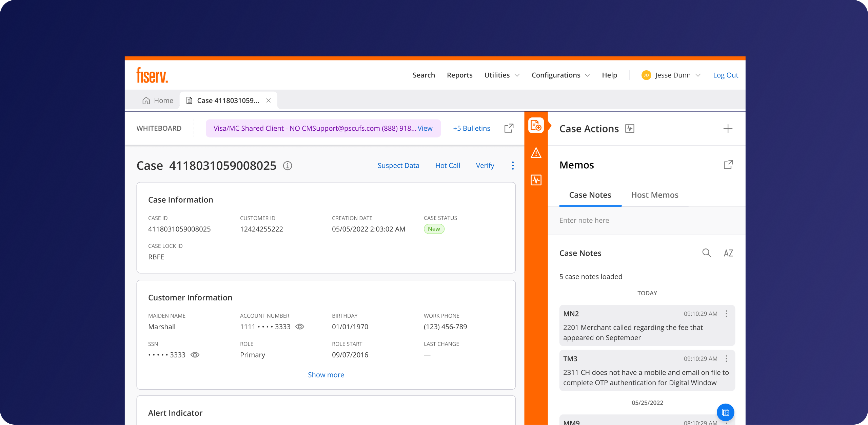Screen dimensions: 868x425
Task: Open options menu for MN2 note
Action: coord(726,314)
